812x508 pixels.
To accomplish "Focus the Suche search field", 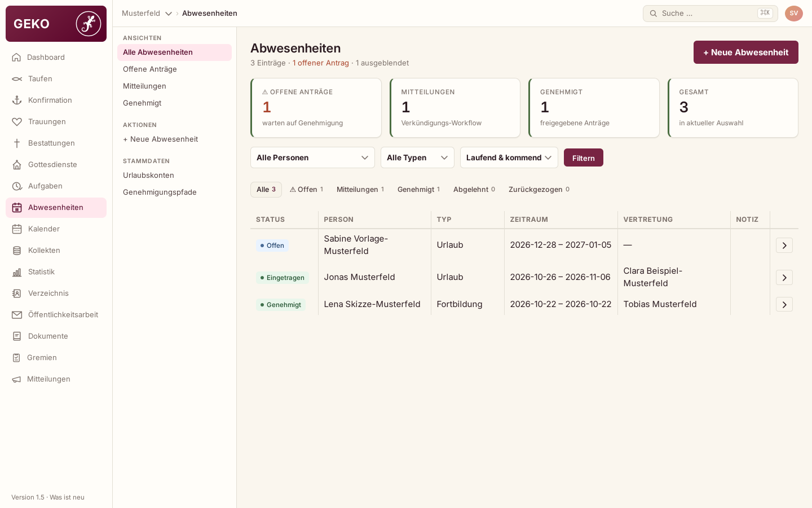I will coord(710,14).
